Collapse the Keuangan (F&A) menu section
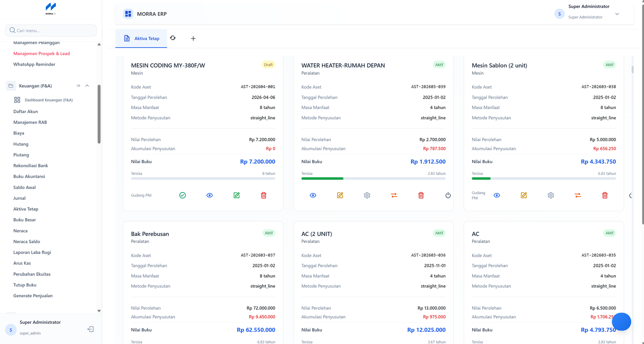This screenshot has width=644, height=344. [87, 86]
